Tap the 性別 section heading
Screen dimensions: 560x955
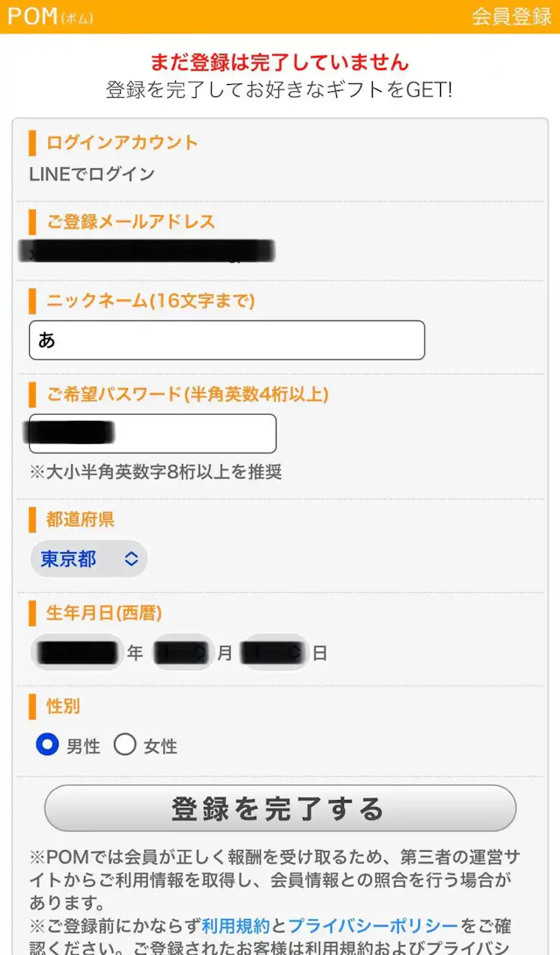click(63, 706)
